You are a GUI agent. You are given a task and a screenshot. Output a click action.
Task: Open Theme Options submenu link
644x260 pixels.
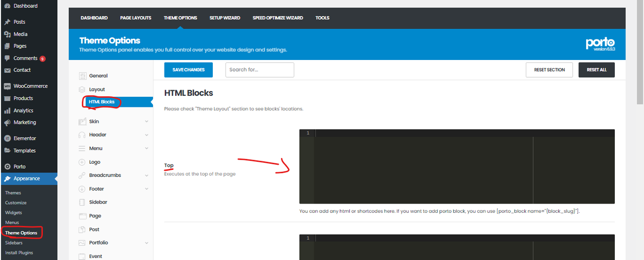[21, 233]
